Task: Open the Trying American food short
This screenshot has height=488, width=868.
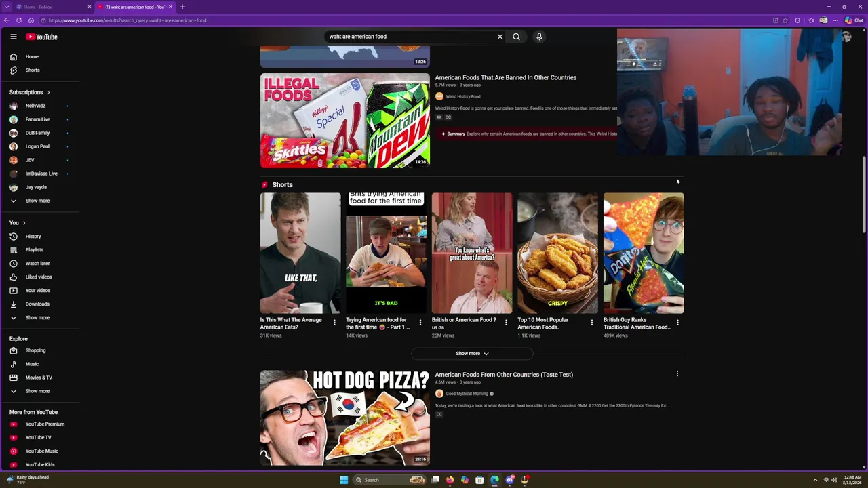Action: (386, 253)
